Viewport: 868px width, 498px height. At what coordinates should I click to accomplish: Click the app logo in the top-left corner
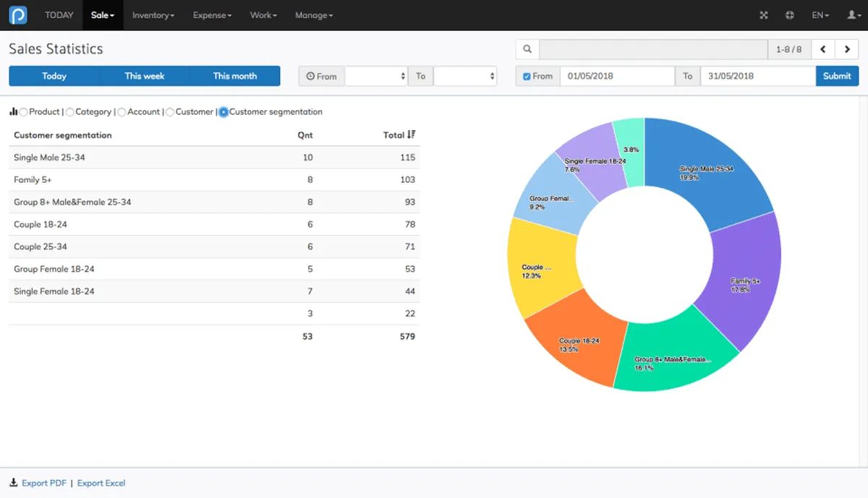(17, 15)
